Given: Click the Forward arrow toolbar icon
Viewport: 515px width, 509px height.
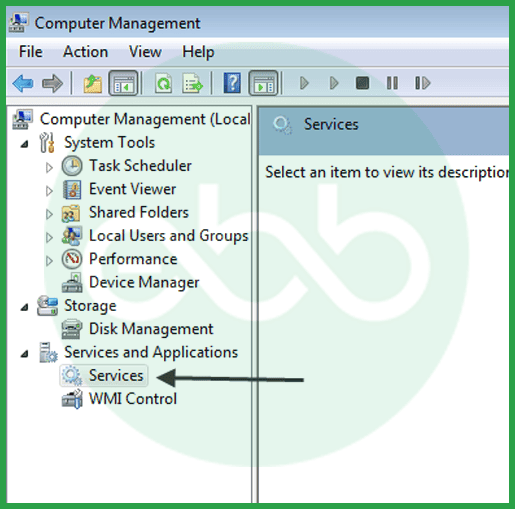Looking at the screenshot, I should tap(52, 83).
